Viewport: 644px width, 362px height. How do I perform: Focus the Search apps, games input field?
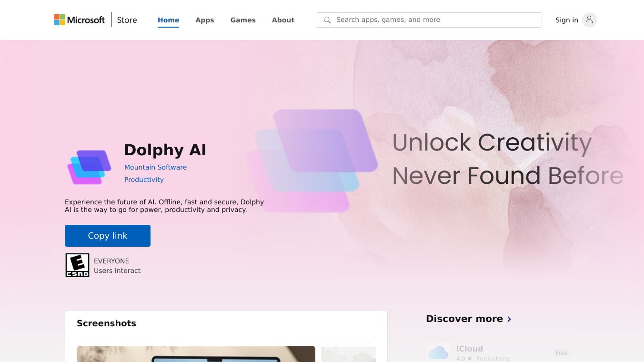[429, 20]
